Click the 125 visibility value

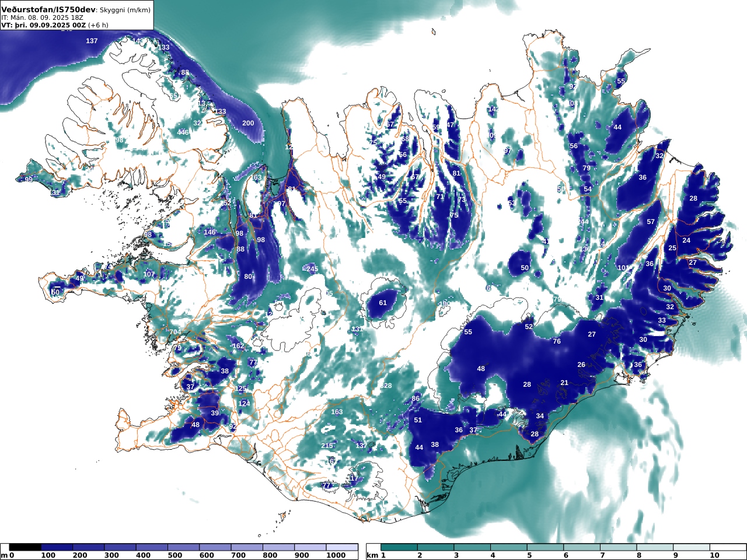click(241, 388)
